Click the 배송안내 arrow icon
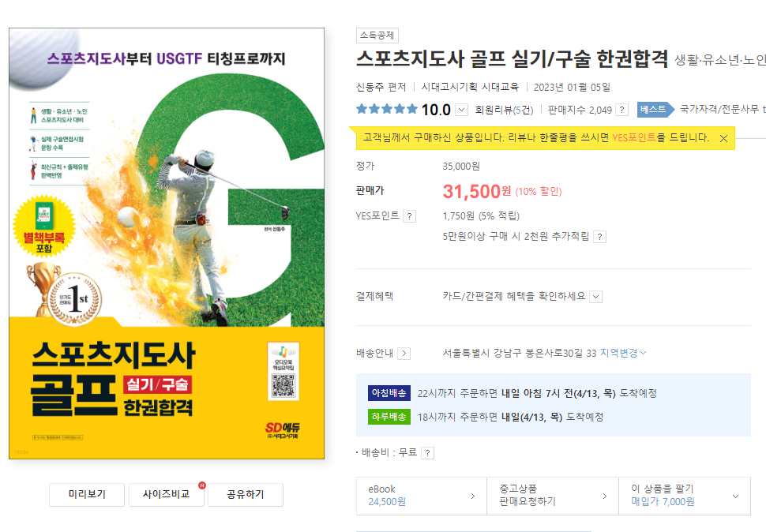Screen dimensions: 766x532 (x=404, y=354)
